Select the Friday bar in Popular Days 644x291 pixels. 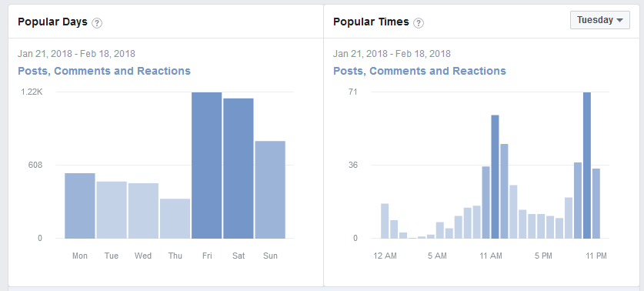tap(207, 166)
